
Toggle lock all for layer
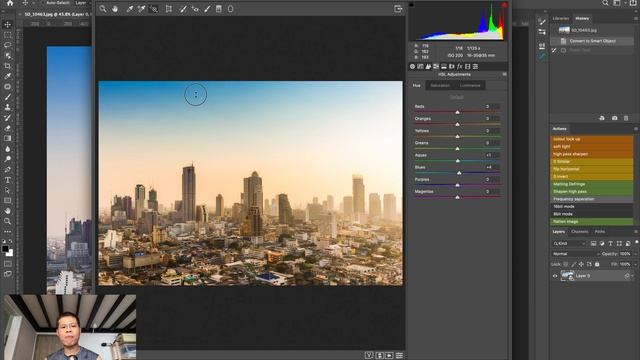click(x=597, y=264)
